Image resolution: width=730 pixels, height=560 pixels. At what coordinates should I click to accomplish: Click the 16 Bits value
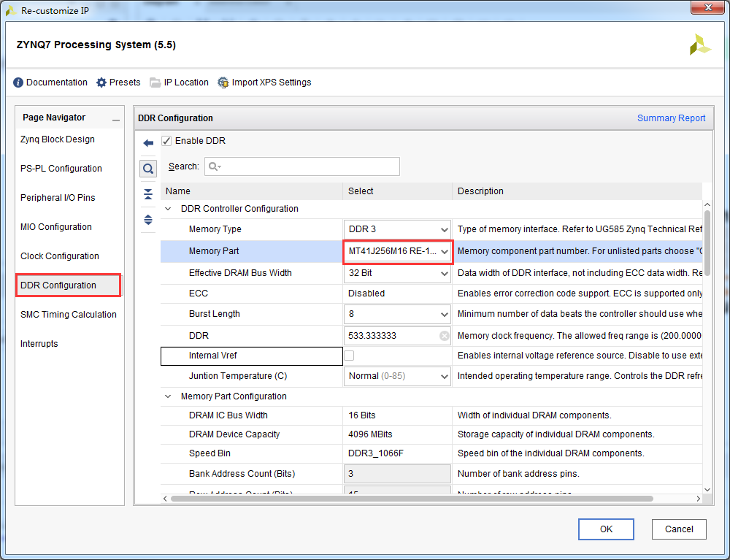[x=362, y=415]
